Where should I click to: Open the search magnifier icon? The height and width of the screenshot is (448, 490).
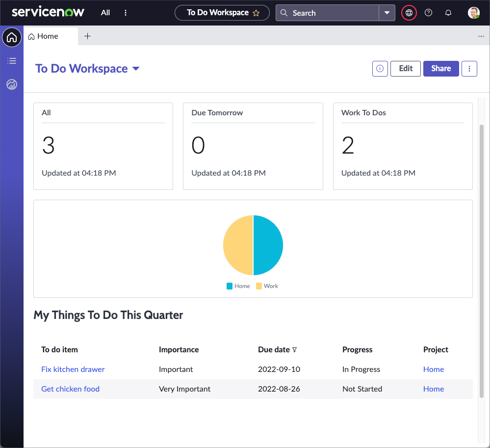pyautogui.click(x=284, y=13)
